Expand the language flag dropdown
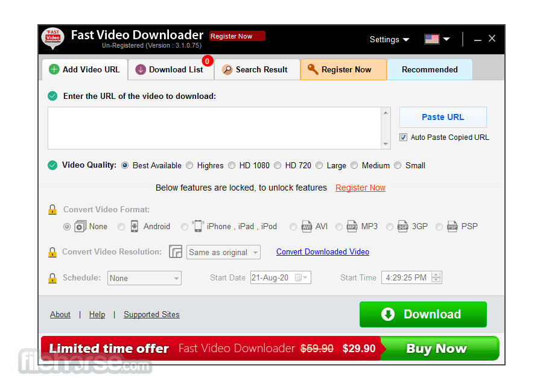This screenshot has height=392, width=543. [x=437, y=40]
